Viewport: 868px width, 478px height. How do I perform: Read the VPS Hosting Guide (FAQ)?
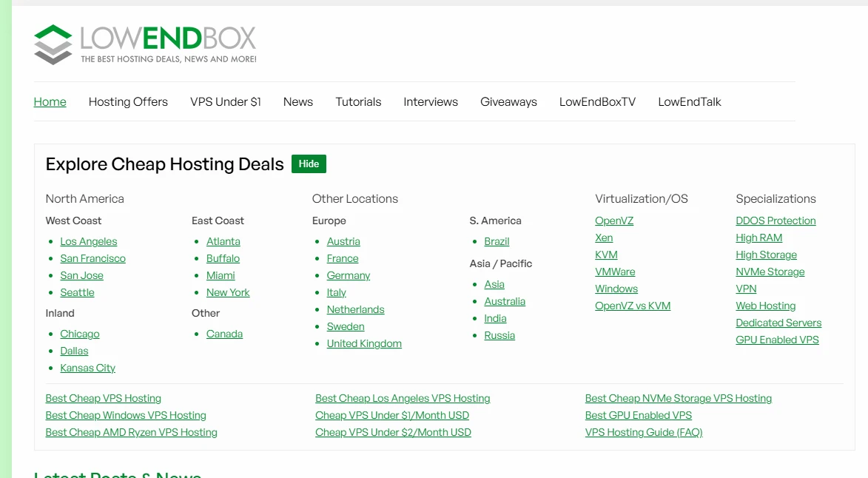644,433
